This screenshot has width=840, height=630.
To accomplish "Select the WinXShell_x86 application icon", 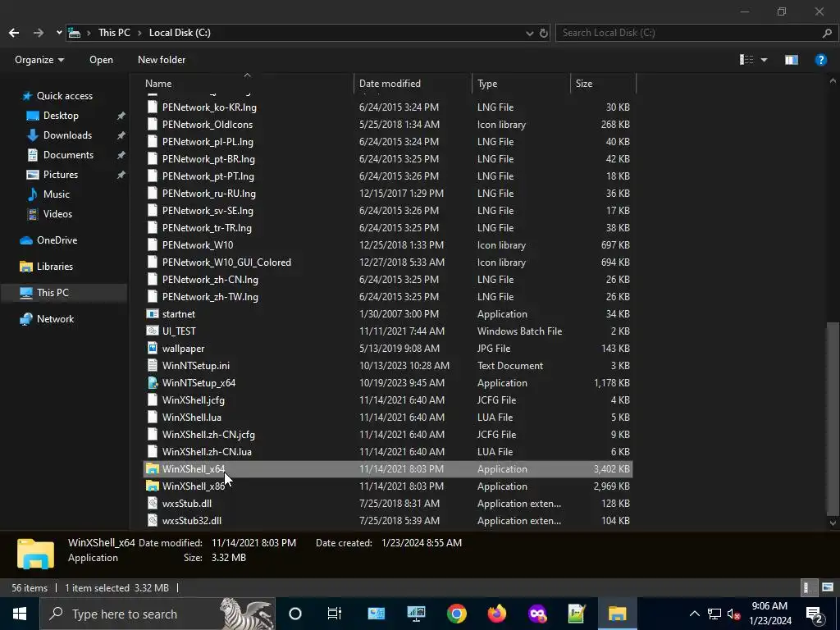I will pyautogui.click(x=153, y=486).
